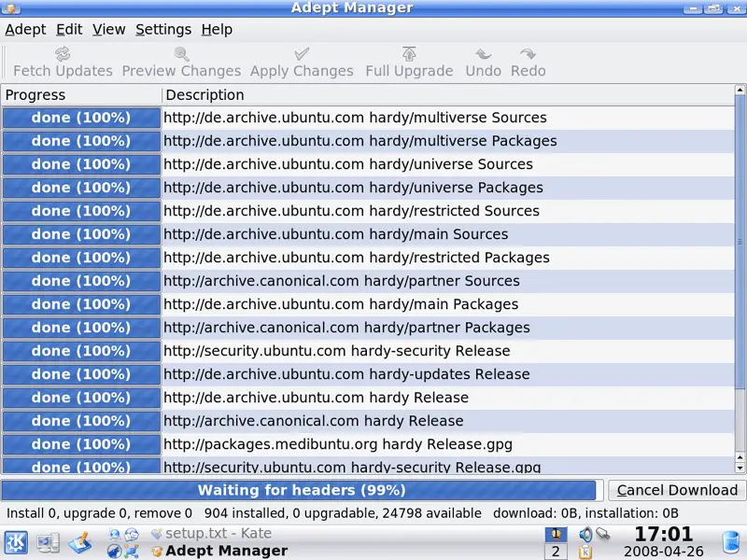Click progress bar of hardy/multiverse Sources row
The image size is (747, 560).
point(81,118)
